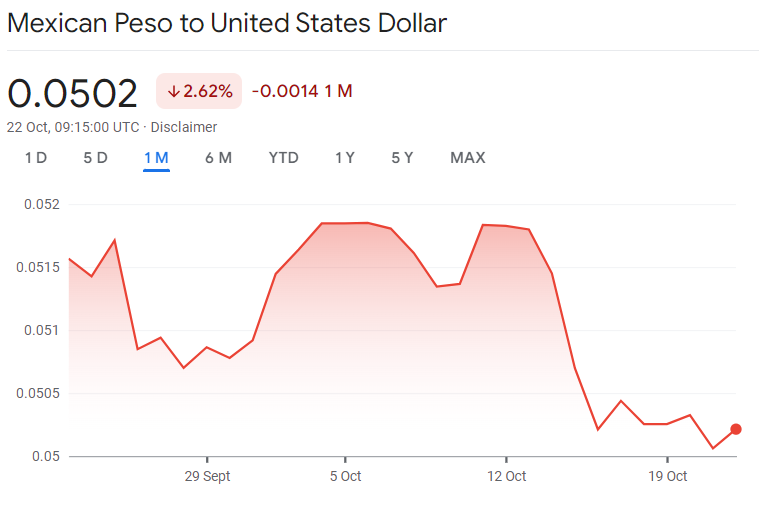
Task: Open the Disclaimer link
Action: click(x=184, y=127)
